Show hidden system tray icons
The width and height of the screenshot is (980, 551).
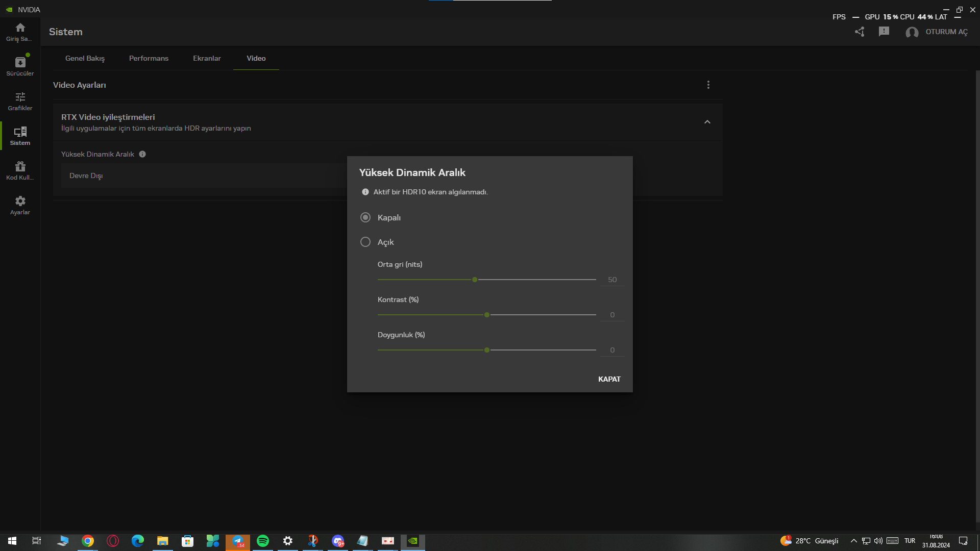point(853,541)
